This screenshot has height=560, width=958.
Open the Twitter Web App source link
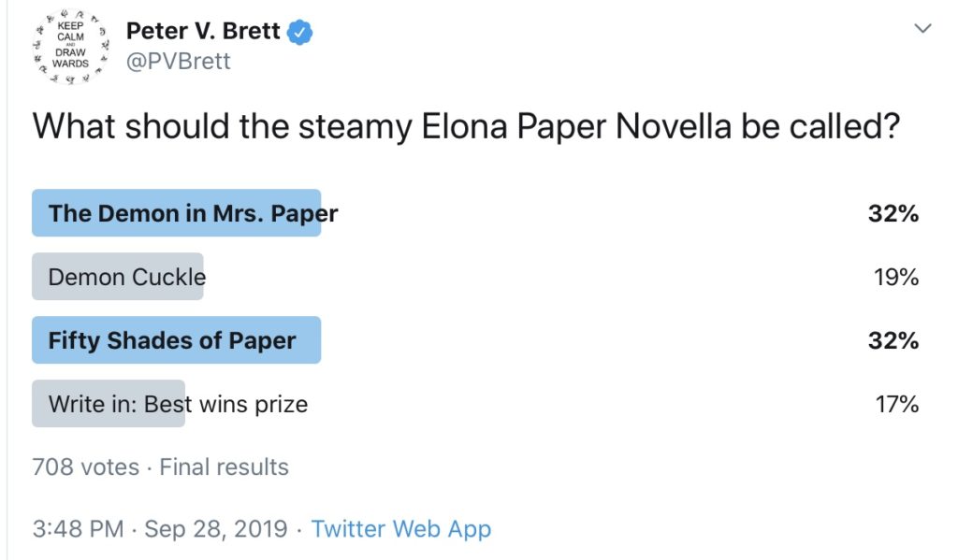(x=400, y=529)
